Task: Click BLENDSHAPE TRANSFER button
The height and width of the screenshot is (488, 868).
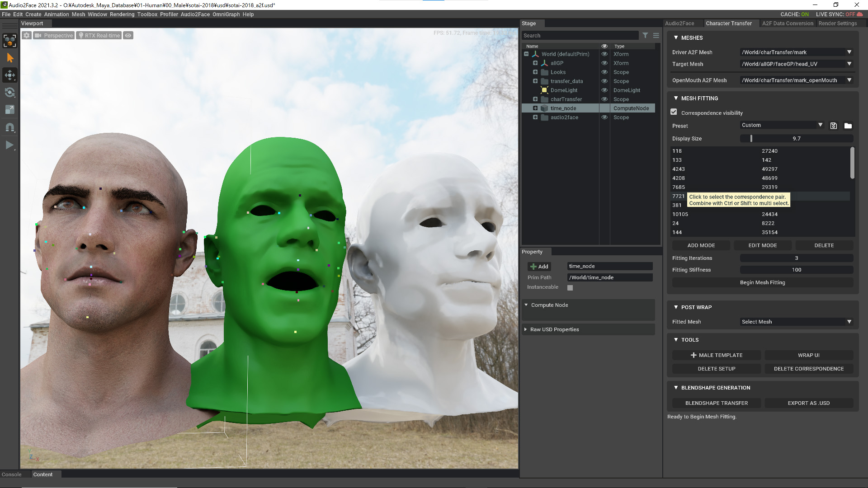Action: [x=717, y=403]
